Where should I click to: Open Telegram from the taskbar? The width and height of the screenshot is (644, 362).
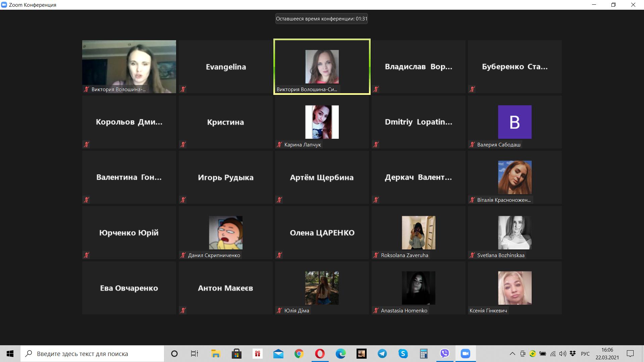pos(382,354)
